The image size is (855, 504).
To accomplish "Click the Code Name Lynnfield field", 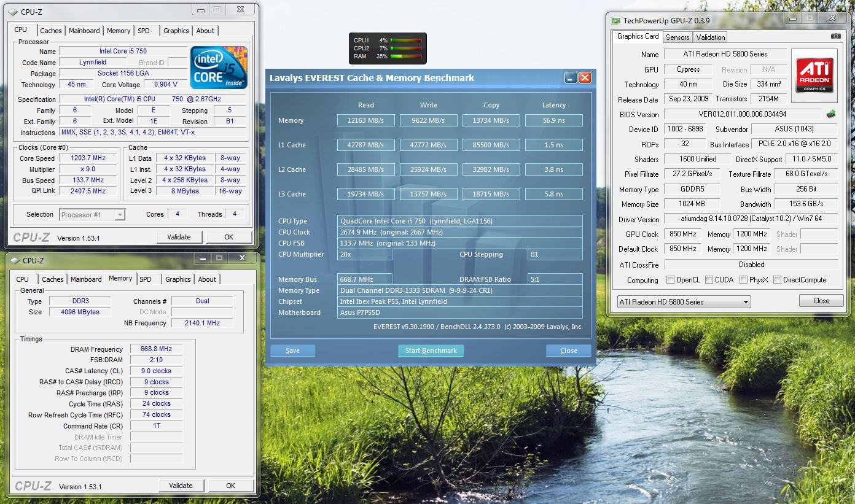I will point(93,63).
